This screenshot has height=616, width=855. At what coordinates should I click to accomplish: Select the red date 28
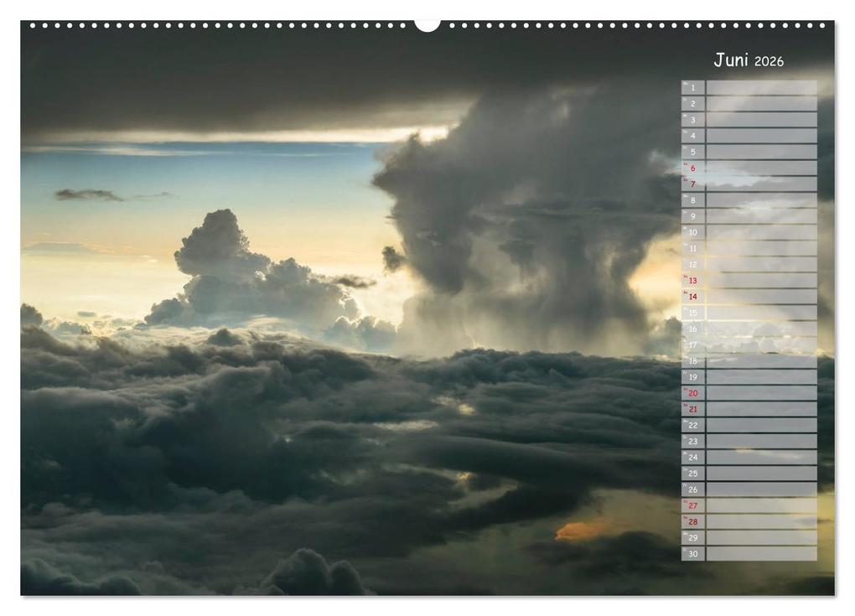pyautogui.click(x=694, y=521)
